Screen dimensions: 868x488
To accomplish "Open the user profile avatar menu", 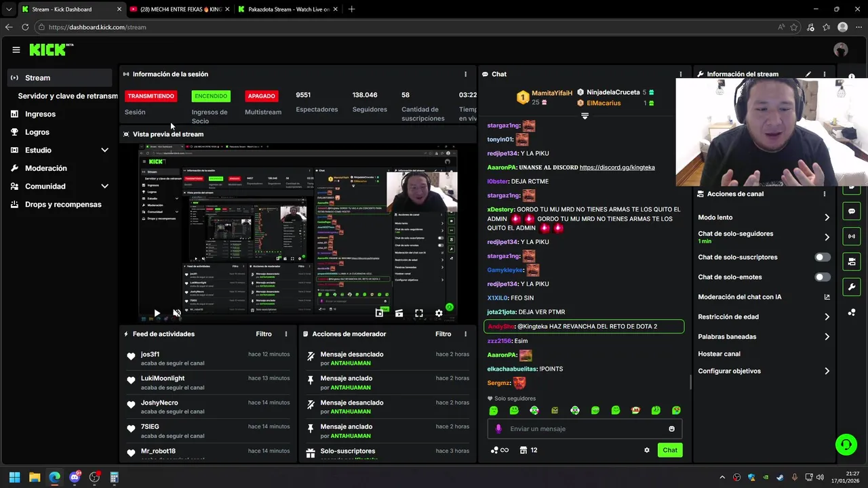I will (x=841, y=49).
